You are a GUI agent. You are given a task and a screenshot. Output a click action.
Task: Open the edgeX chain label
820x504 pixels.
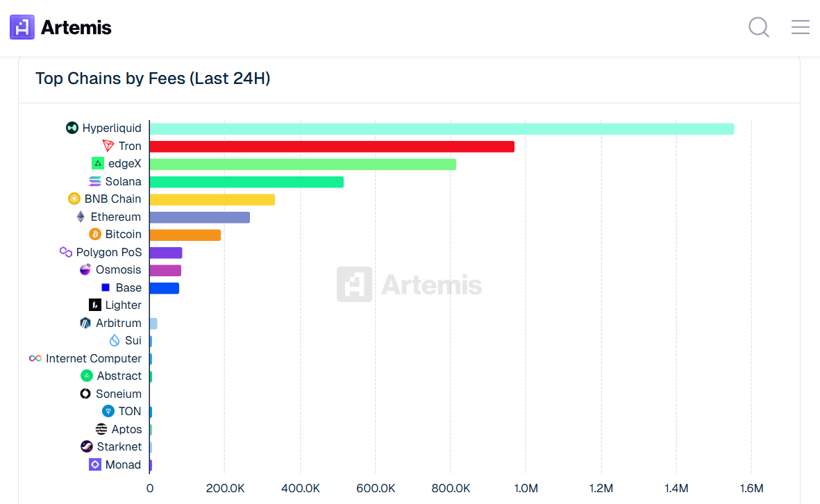(126, 163)
